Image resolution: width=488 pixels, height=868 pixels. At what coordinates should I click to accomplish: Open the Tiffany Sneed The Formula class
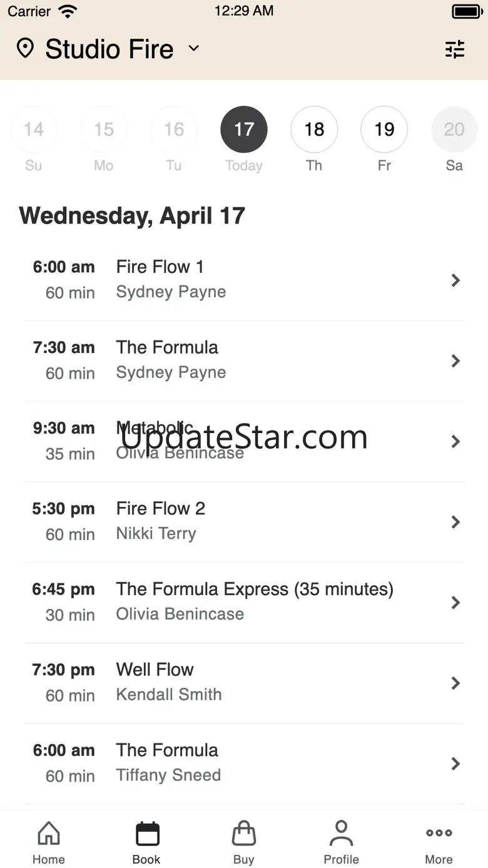[244, 763]
